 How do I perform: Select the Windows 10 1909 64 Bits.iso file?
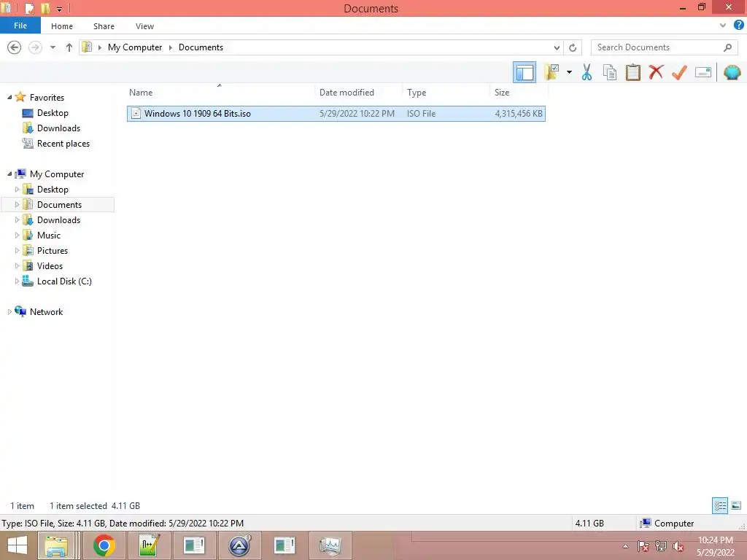336,113
